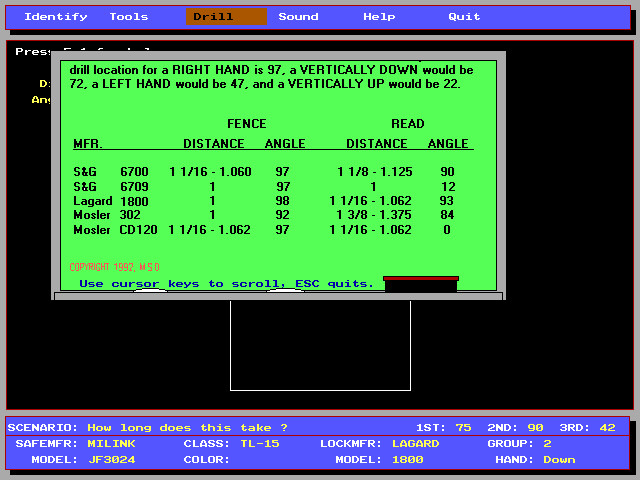
Task: Click fence angle 98 in Lagard row
Action: point(282,201)
